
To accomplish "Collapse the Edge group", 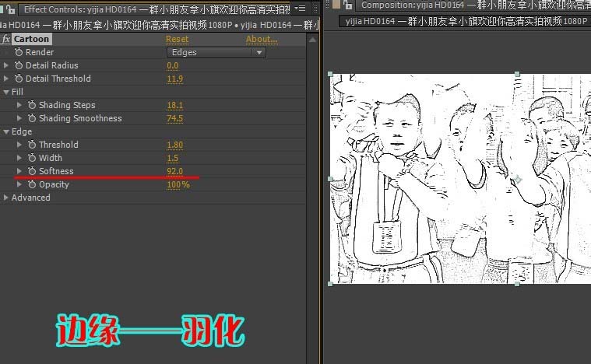I will pos(5,131).
